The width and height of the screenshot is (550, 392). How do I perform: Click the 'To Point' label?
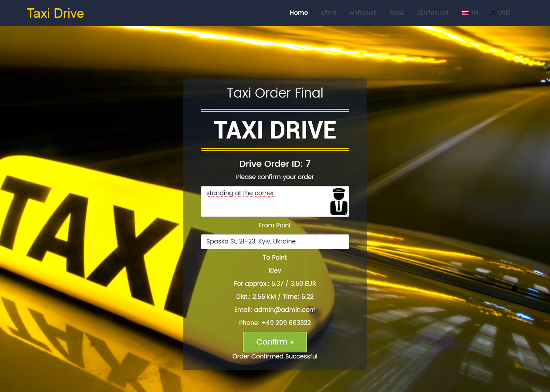coord(275,257)
